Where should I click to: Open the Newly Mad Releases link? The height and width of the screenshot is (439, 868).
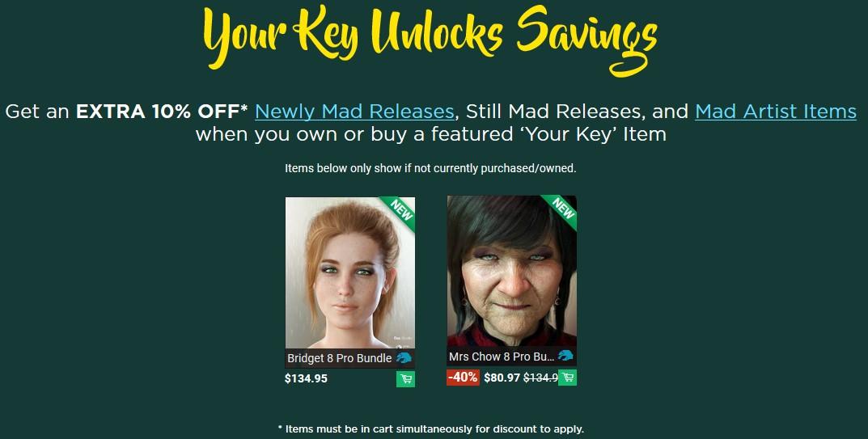[354, 111]
